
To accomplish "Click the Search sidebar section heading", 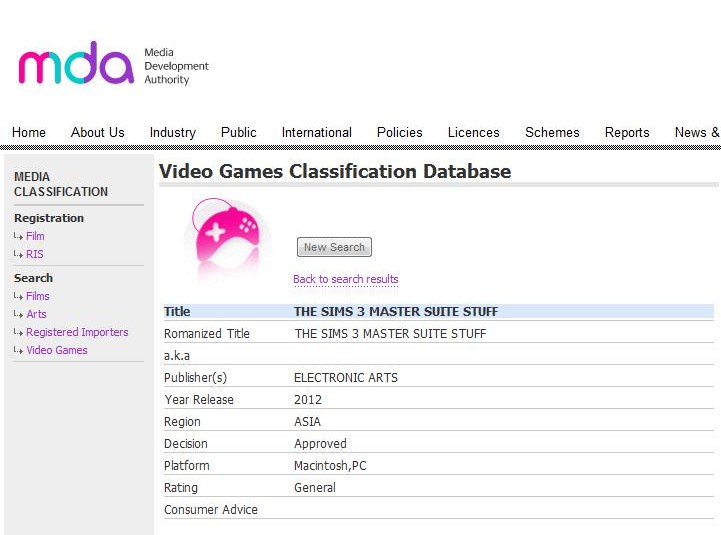I will pos(33,278).
